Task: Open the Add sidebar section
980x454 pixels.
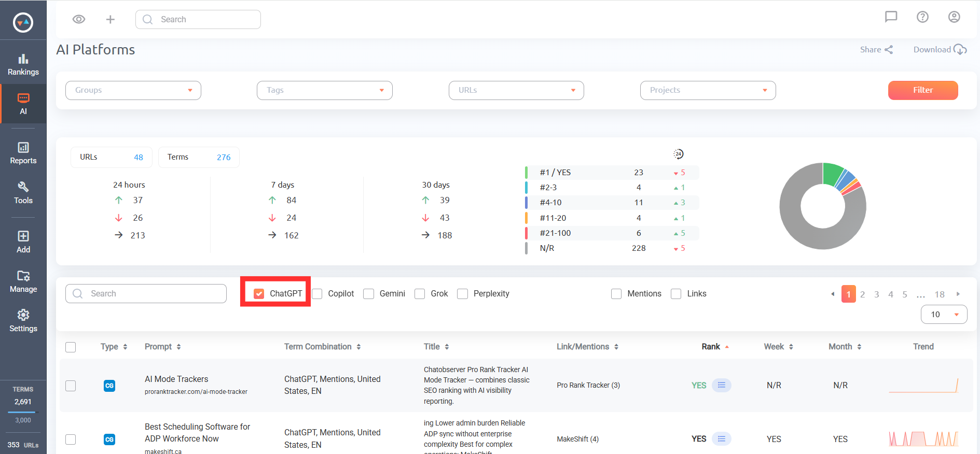Action: click(23, 242)
